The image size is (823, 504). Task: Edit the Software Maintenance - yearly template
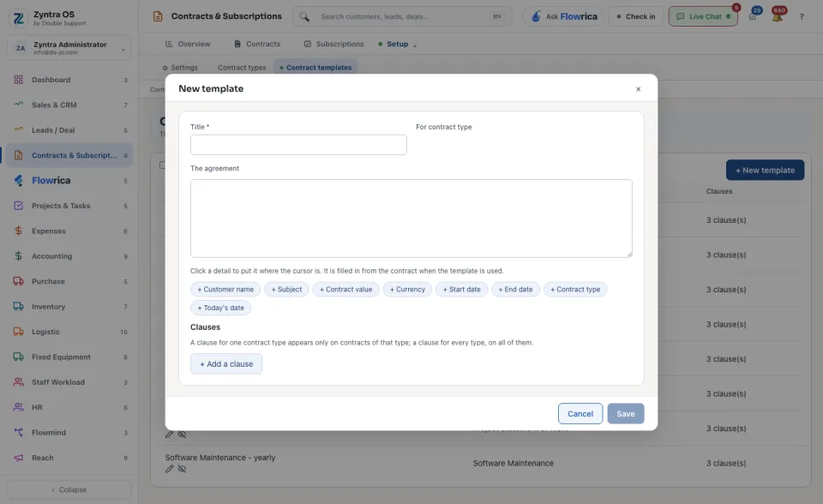(169, 469)
